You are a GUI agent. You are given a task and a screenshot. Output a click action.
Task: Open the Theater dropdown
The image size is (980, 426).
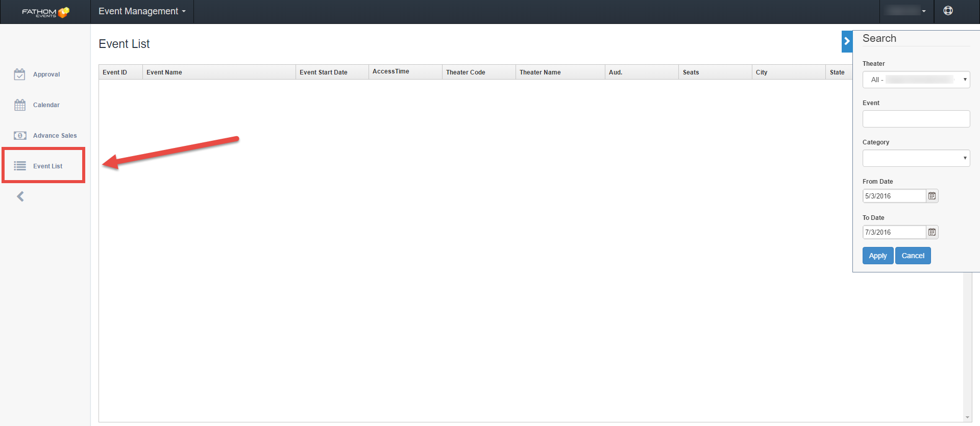[916, 80]
